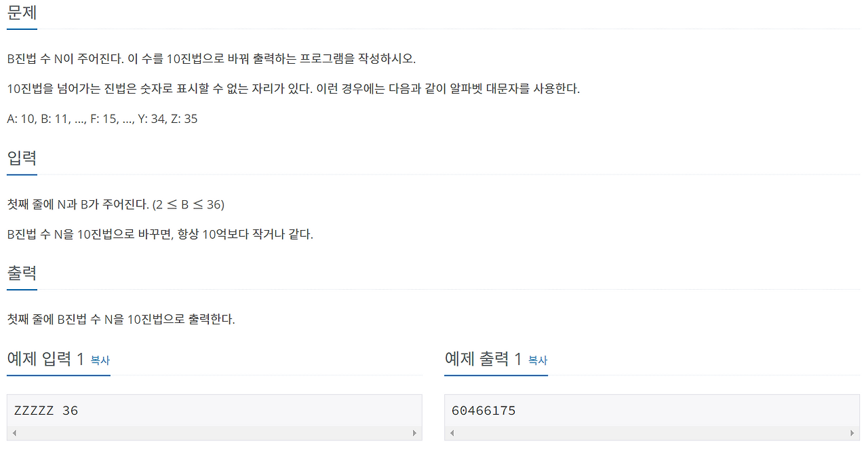Click the left scroll arrow of sample input box
This screenshot has height=454, width=868.
click(x=14, y=432)
